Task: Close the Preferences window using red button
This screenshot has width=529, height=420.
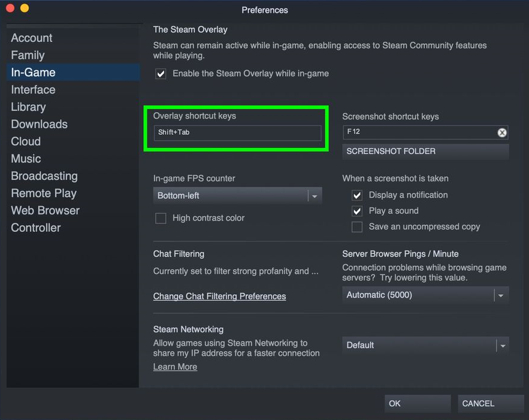Action: [10, 8]
